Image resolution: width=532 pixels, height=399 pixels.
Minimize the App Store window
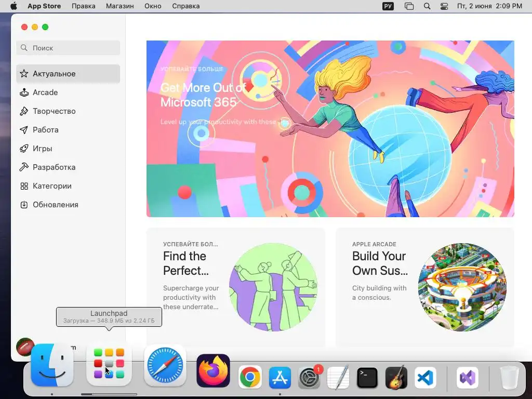(35, 27)
